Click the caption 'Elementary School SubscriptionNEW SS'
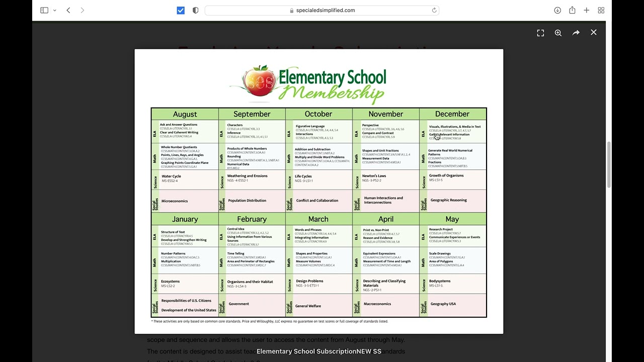 pos(319,351)
